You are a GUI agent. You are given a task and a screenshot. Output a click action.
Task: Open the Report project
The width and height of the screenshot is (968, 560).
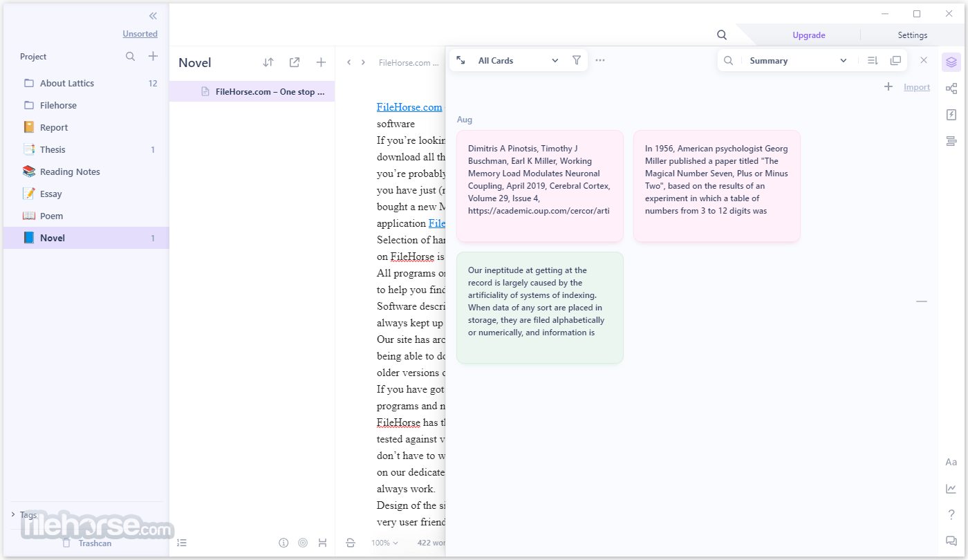point(86,127)
